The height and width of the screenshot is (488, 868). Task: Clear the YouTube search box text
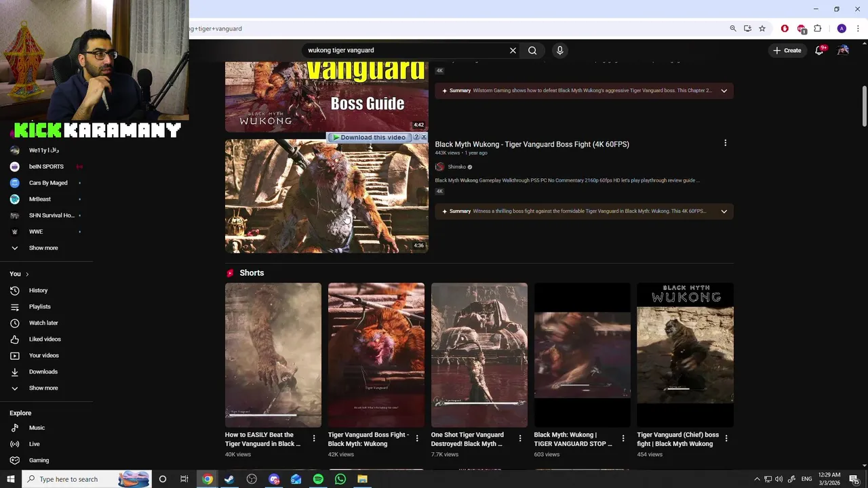click(513, 50)
